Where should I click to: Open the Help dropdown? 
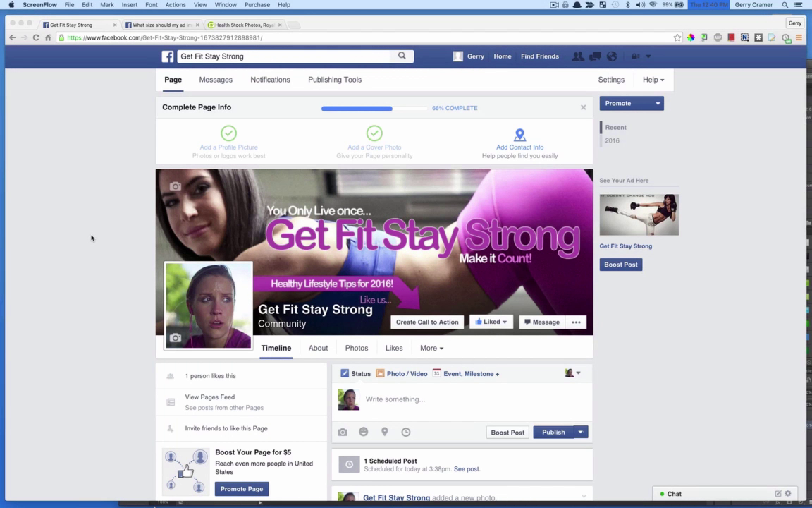tap(653, 80)
